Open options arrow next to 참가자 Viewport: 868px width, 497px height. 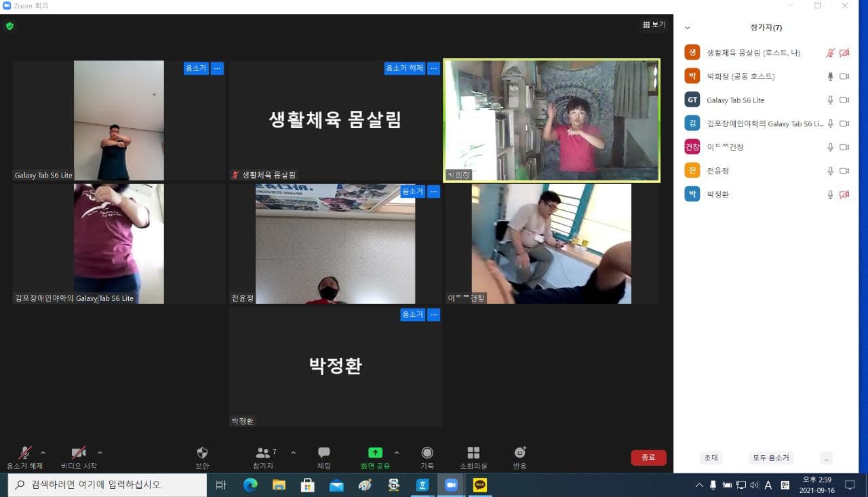point(293,452)
